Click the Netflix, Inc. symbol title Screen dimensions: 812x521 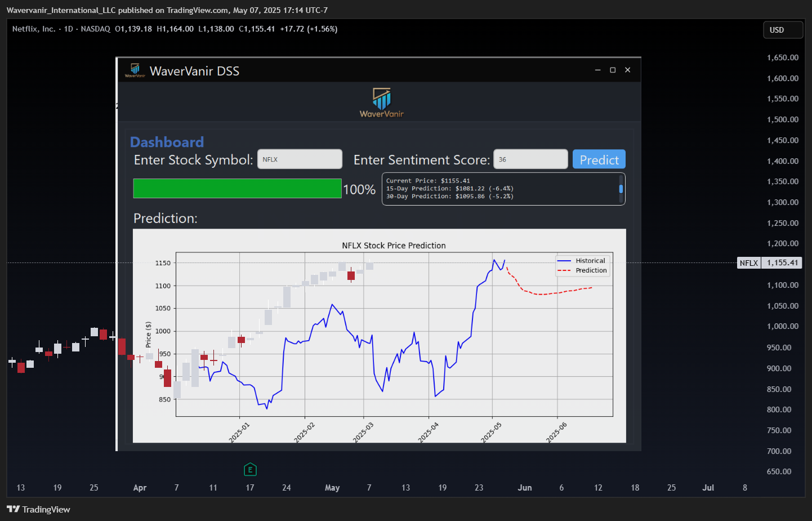click(x=34, y=29)
